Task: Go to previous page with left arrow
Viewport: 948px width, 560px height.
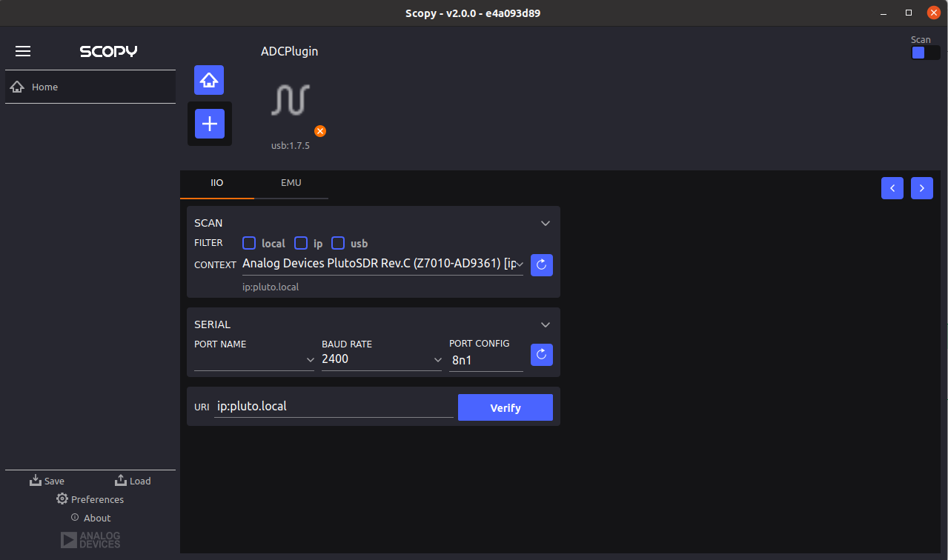Action: (x=892, y=188)
